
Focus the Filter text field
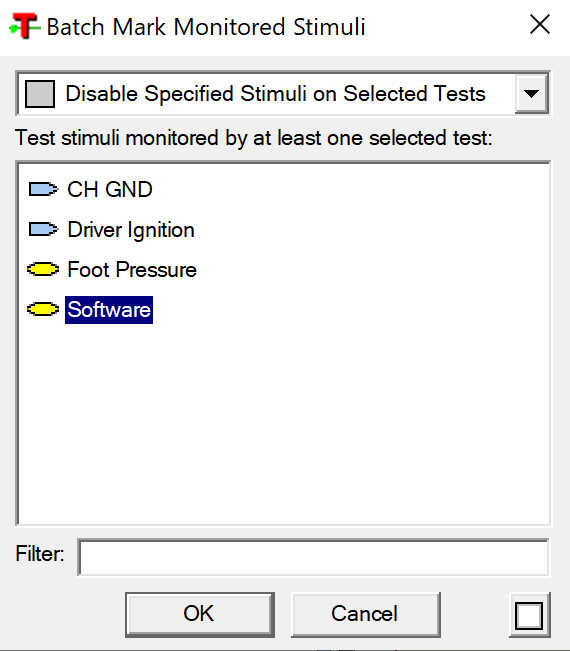pos(313,558)
